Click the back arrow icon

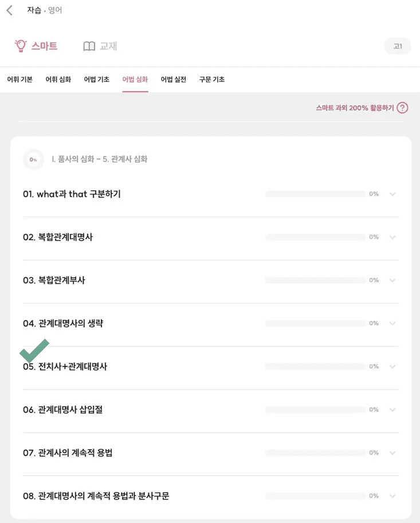[x=9, y=10]
